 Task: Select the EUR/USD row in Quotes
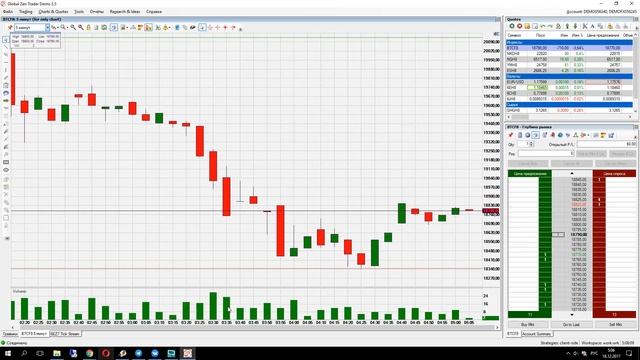point(569,82)
